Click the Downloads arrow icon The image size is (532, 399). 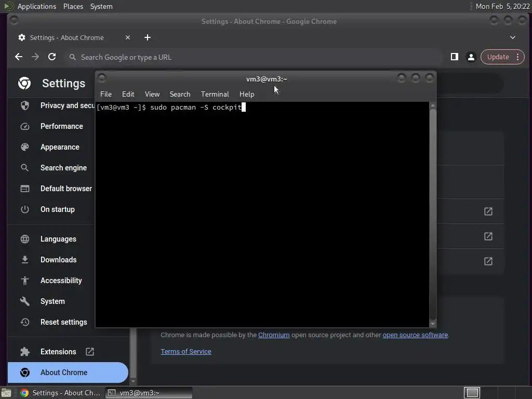coord(25,260)
